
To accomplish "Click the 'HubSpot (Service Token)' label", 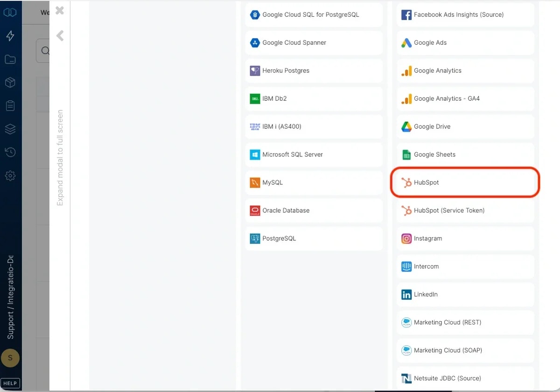I will [449, 210].
